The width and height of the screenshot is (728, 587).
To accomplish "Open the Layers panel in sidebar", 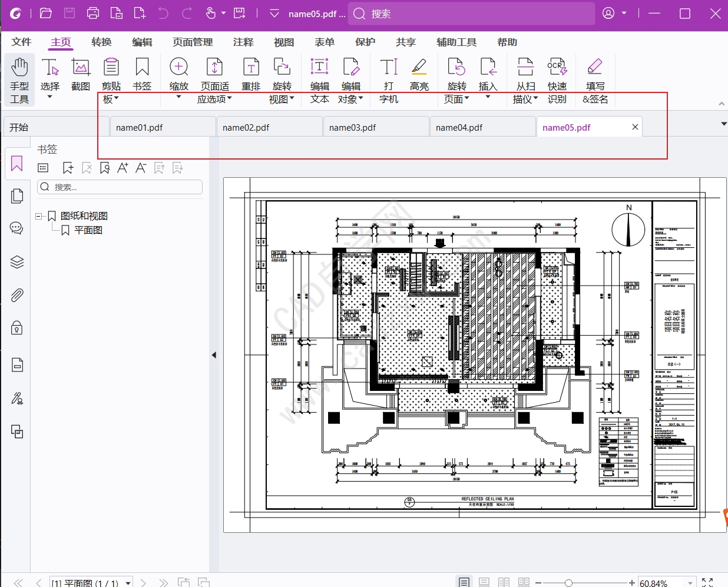I will click(x=17, y=262).
